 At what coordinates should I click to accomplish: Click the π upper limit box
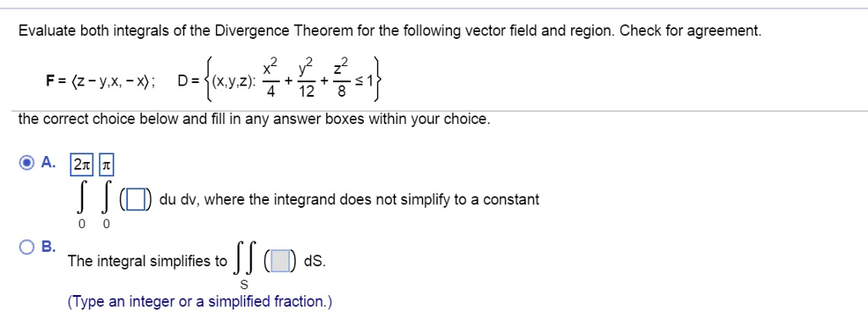point(106,165)
